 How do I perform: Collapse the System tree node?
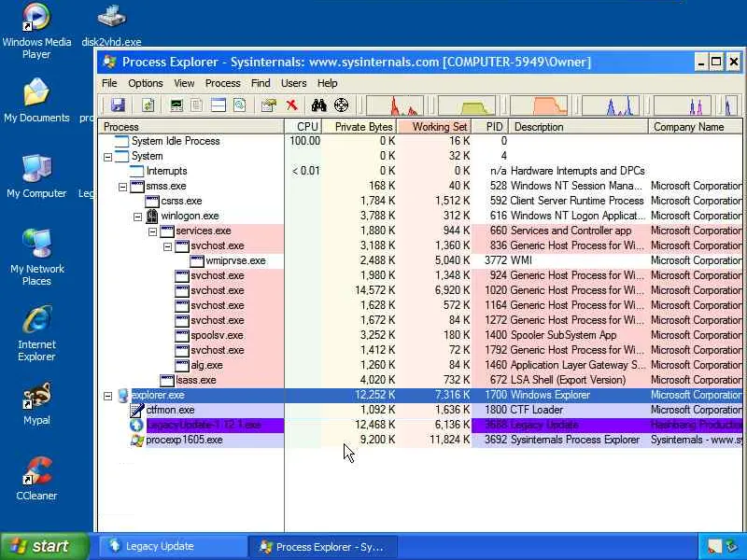point(108,157)
